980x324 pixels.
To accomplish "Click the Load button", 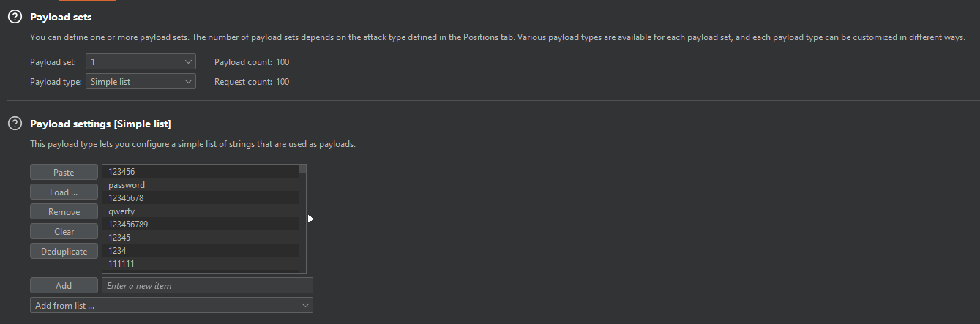I will [64, 192].
